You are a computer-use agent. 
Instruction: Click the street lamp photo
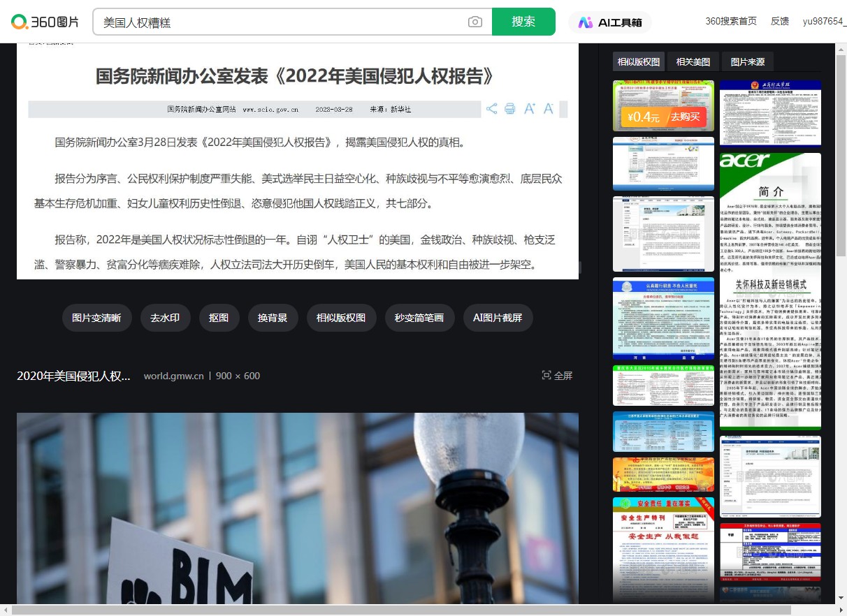pyautogui.click(x=298, y=508)
